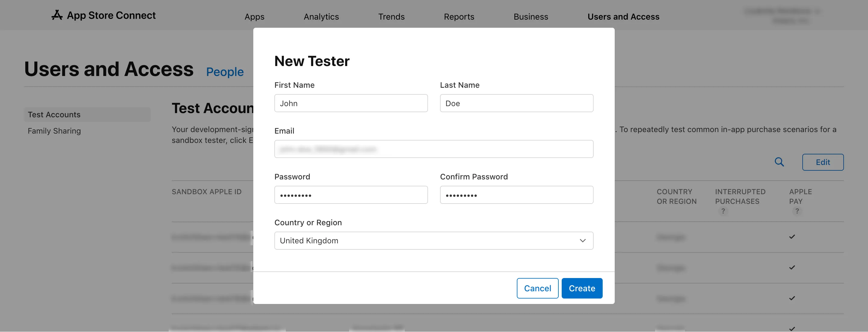Click the First Name field containing John
The width and height of the screenshot is (868, 332).
pos(351,103)
